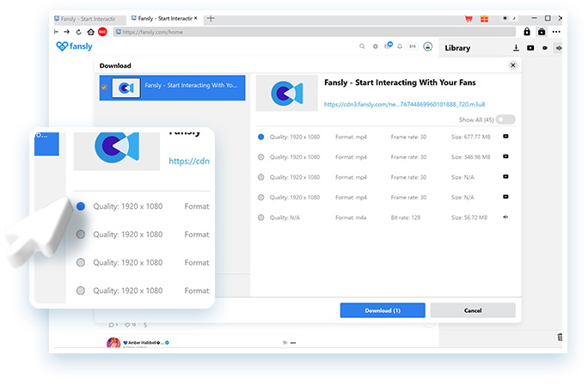Viewport: 588px width, 386px height.
Task: Select the 346.98 MB quality option
Action: pyautogui.click(x=261, y=157)
